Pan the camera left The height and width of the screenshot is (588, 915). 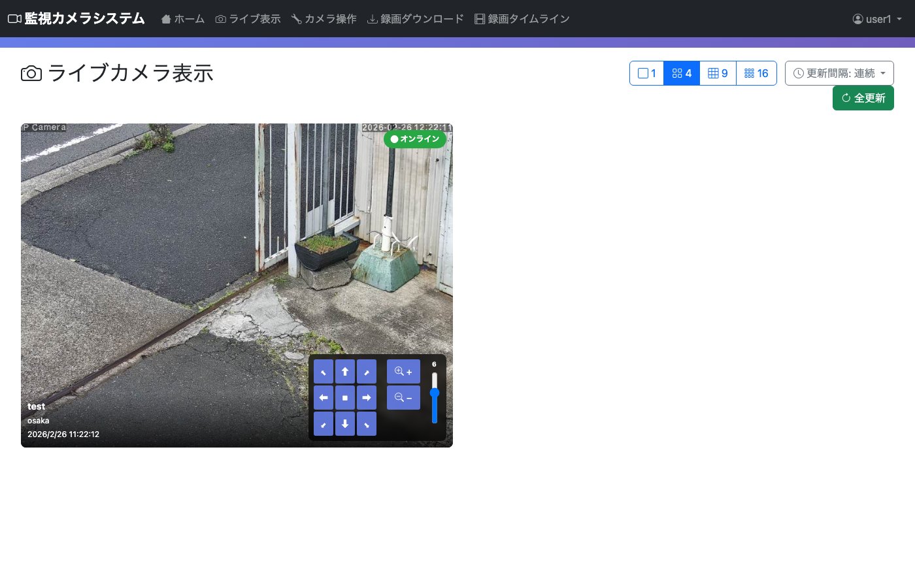pyautogui.click(x=324, y=397)
